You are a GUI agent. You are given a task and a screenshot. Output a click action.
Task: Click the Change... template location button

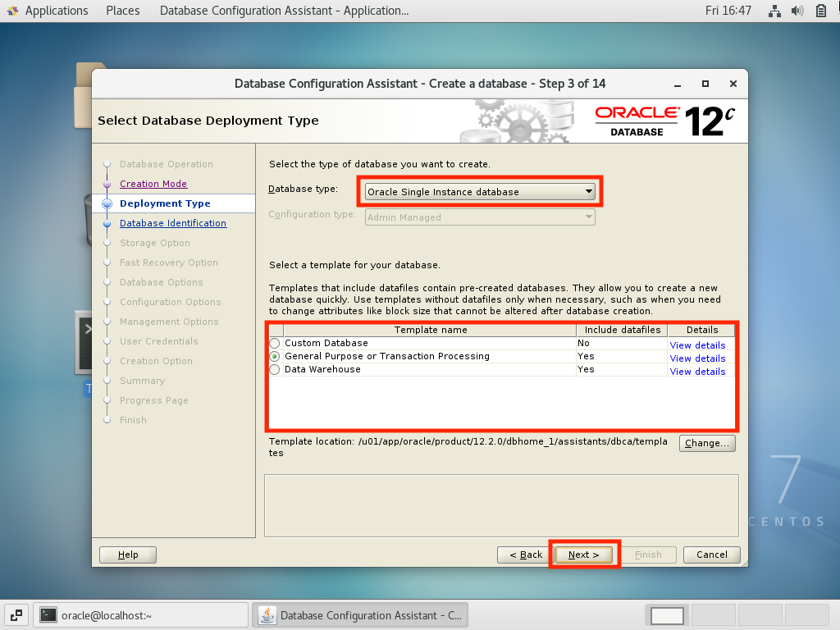click(707, 443)
